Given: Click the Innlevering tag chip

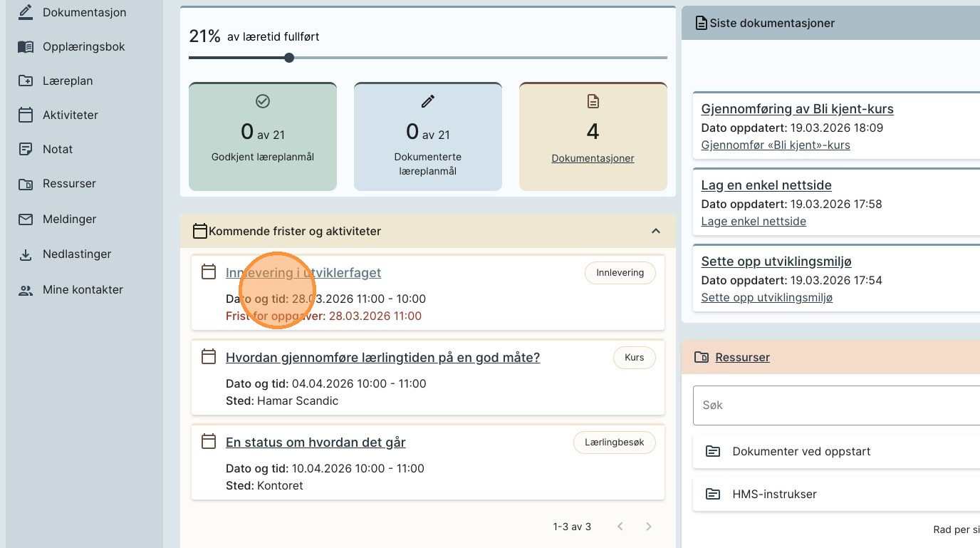Looking at the screenshot, I should coord(620,273).
